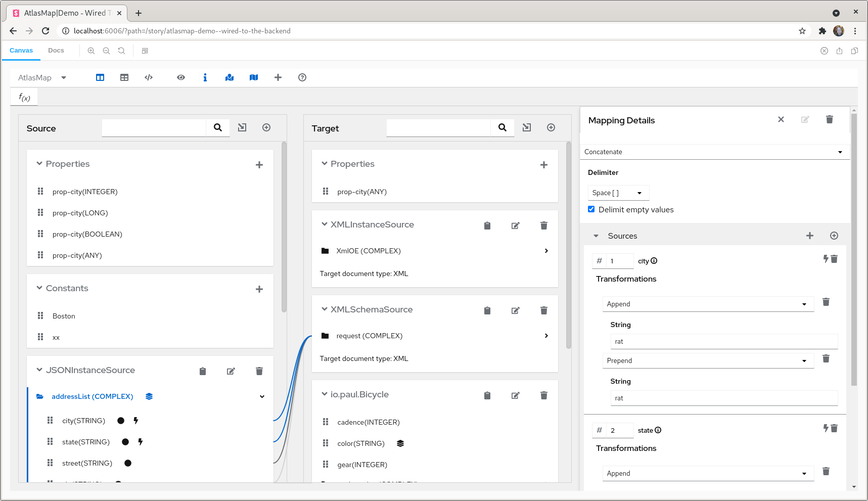Open the namespace/code view

148,77
